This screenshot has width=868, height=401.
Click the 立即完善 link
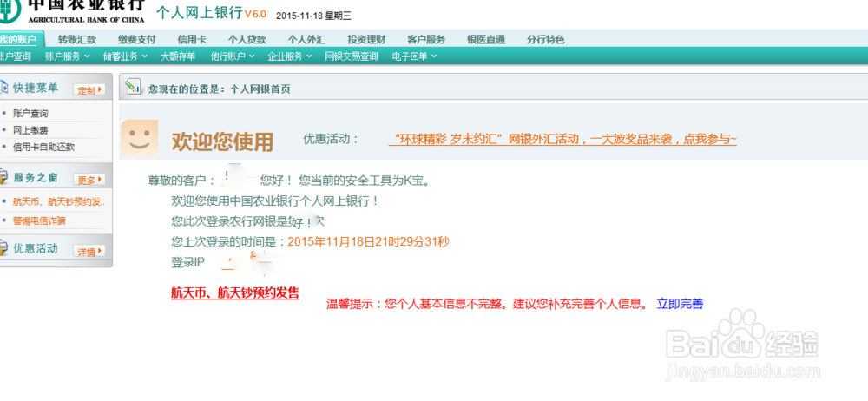(680, 304)
